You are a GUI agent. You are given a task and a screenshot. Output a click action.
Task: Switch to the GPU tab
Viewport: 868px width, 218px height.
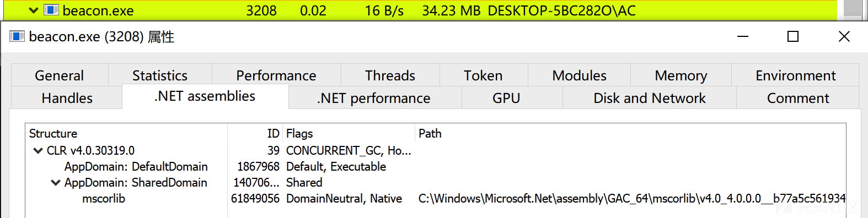(506, 98)
